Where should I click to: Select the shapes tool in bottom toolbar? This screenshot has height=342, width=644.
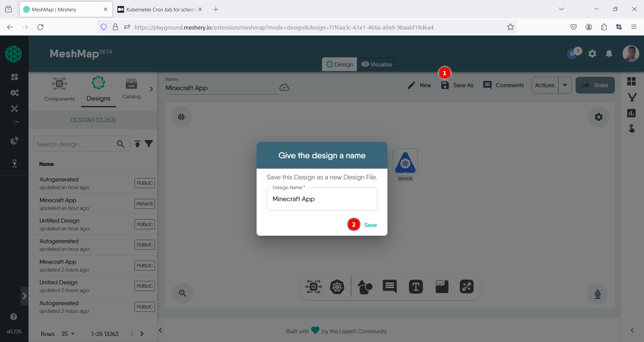[365, 287]
